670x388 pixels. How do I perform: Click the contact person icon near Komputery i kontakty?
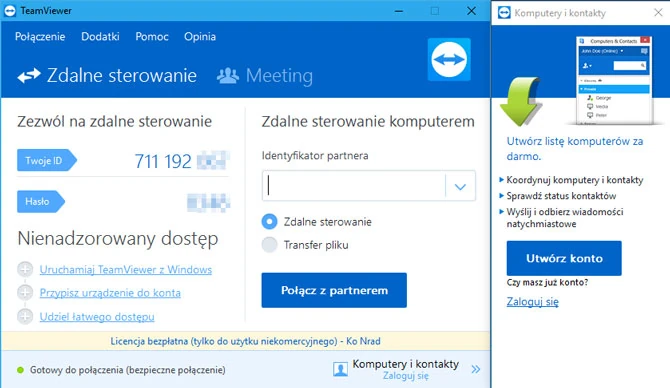pos(340,369)
